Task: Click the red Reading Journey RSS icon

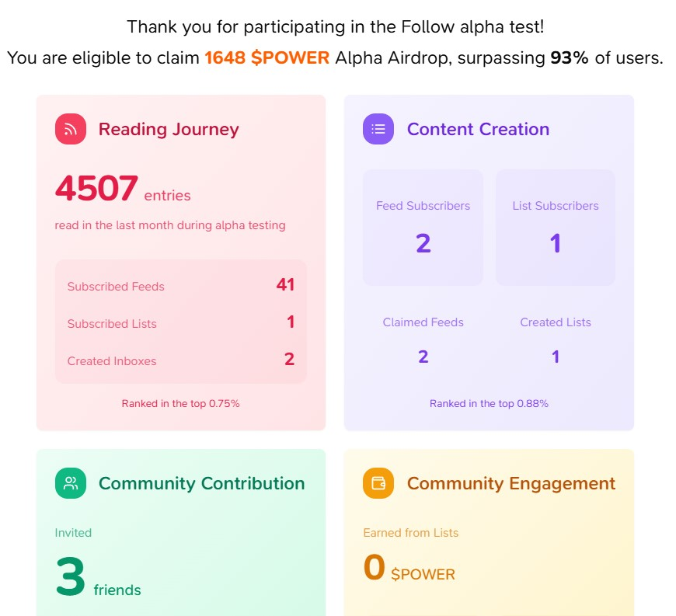Action: point(71,129)
